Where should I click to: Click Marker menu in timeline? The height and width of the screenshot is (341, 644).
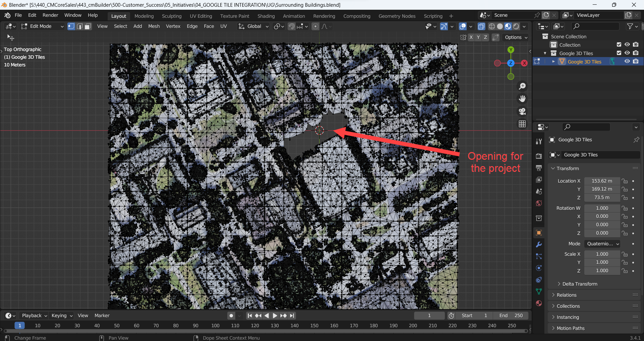pyautogui.click(x=102, y=315)
